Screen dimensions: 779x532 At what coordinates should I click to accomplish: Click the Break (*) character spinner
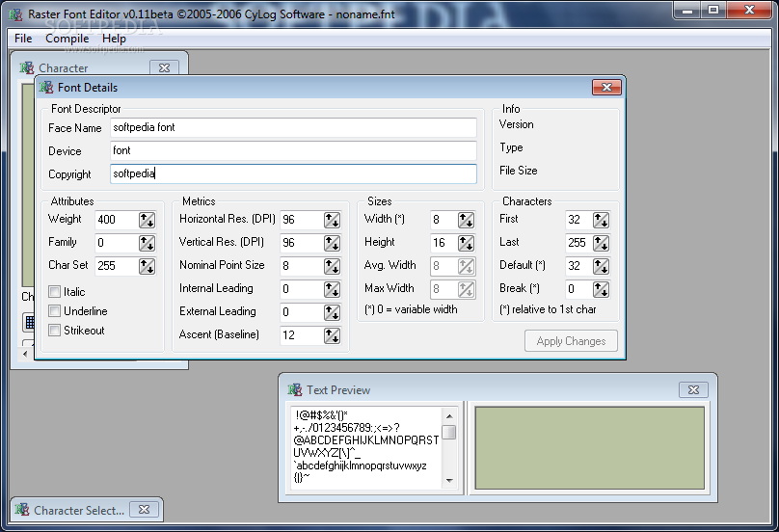(x=602, y=289)
